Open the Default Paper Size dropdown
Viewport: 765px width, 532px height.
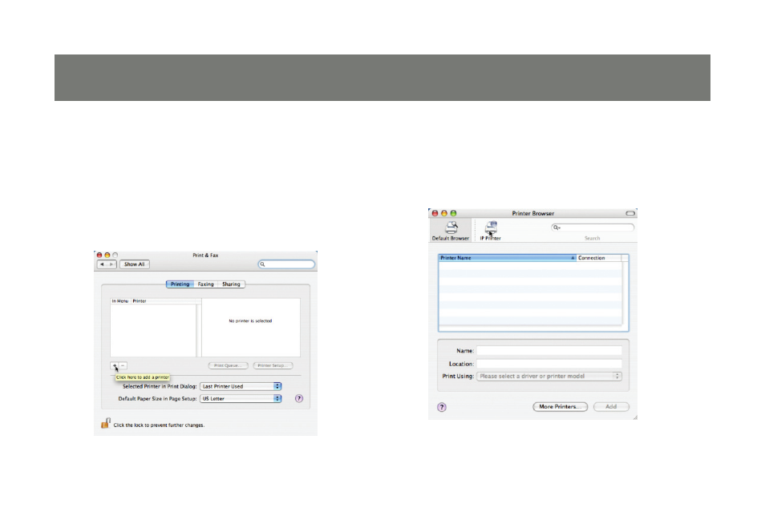[x=241, y=398]
